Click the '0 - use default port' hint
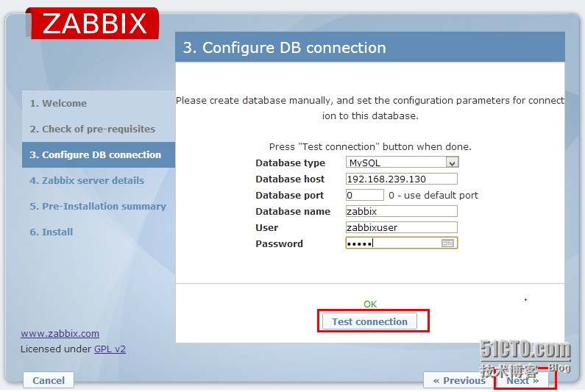585x392 pixels. 433,196
